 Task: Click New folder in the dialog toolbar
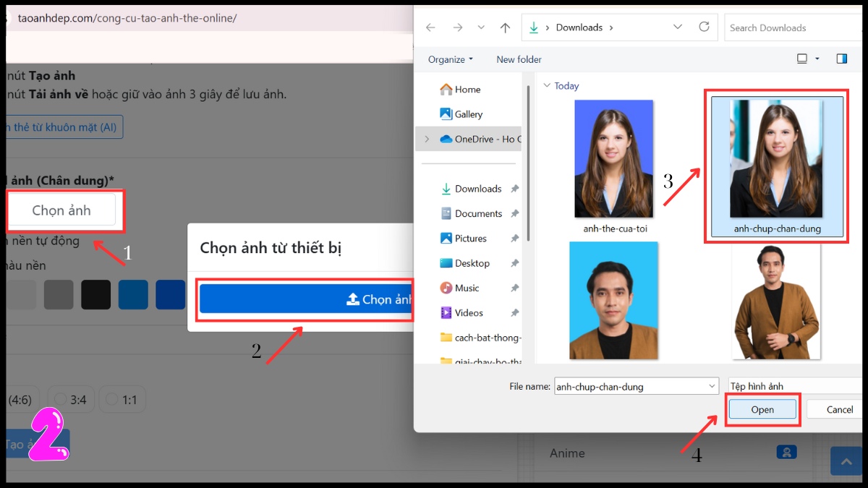519,59
